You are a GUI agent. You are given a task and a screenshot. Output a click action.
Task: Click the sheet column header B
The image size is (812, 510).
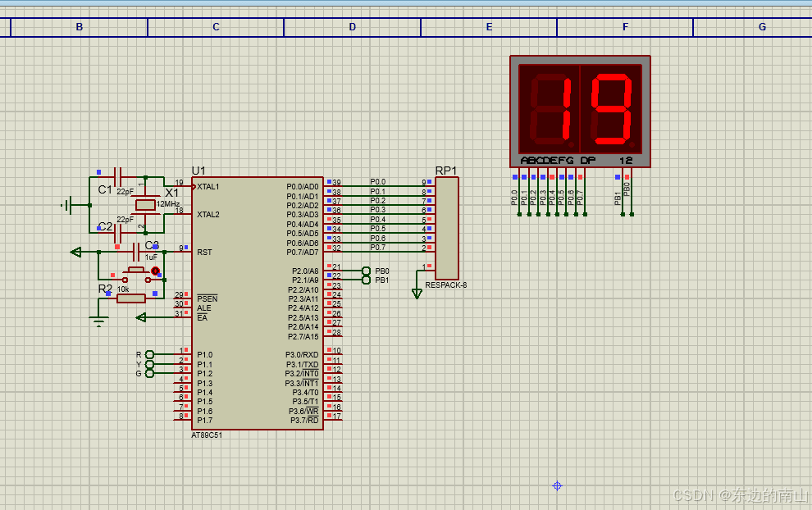80,27
